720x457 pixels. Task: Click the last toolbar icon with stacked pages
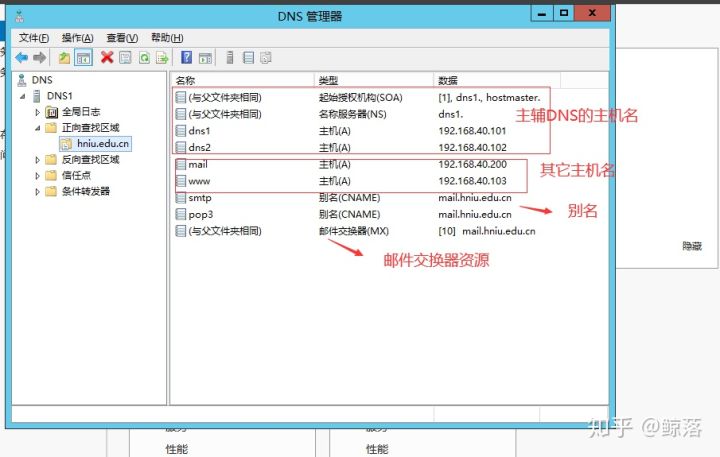266,57
